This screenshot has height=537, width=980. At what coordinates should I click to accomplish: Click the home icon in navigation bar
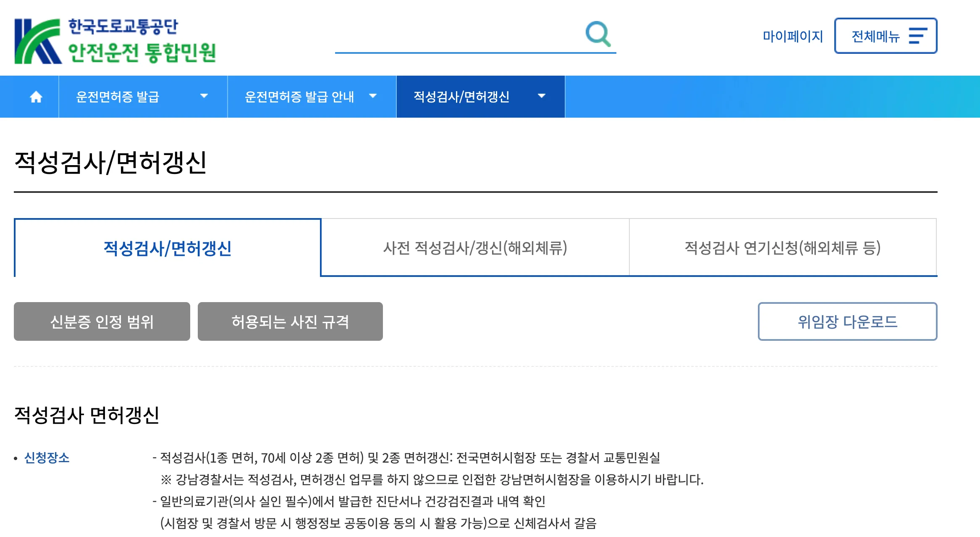coord(36,97)
